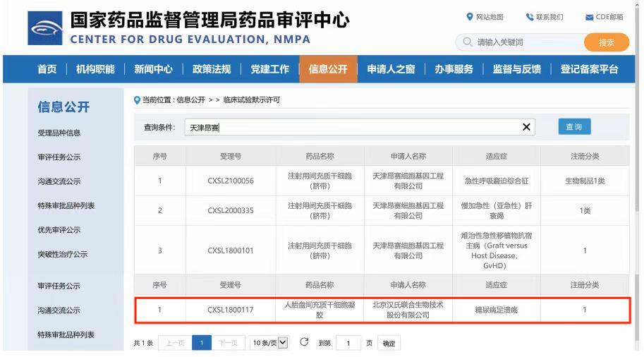Open the first 审评任务公示 sidebar item
Image resolution: width=644 pixels, height=357 pixels.
pyautogui.click(x=59, y=157)
